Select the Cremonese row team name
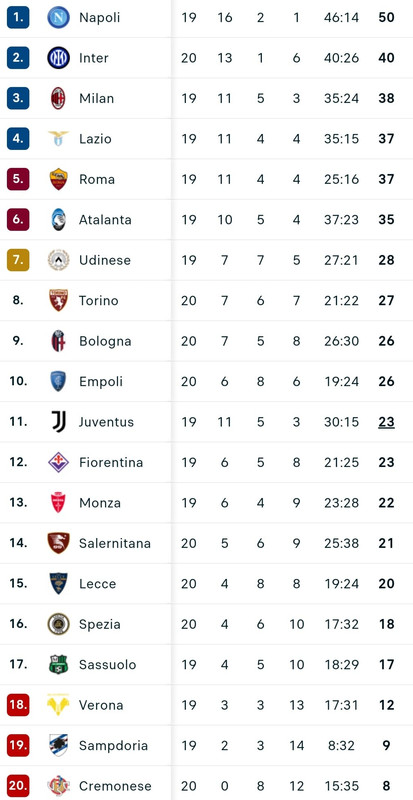 pyautogui.click(x=115, y=786)
